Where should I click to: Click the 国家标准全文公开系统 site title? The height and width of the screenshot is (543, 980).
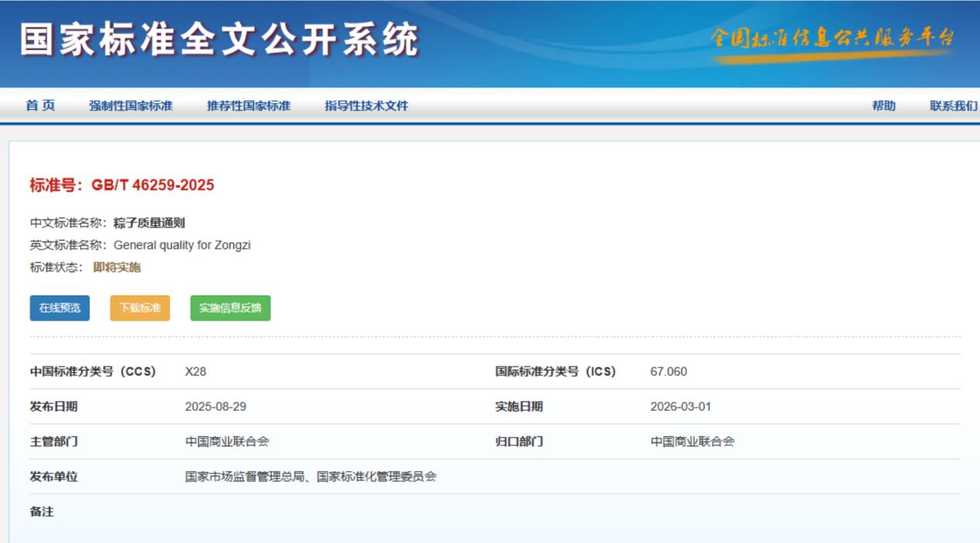220,40
